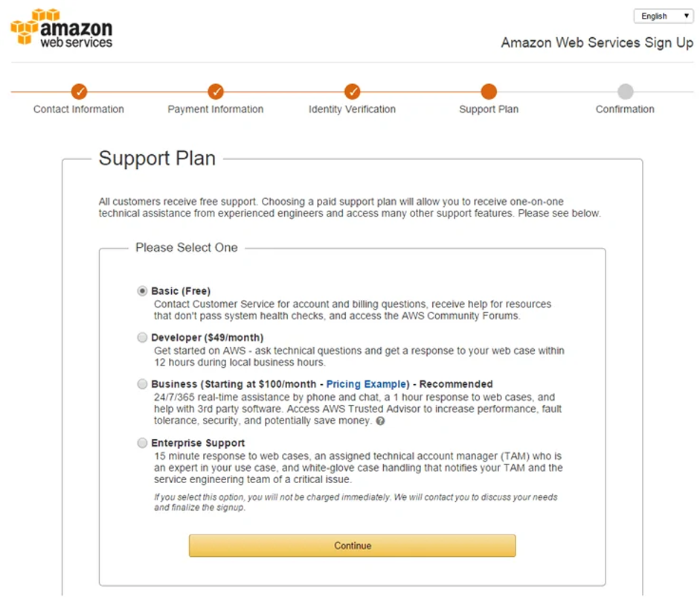The image size is (700, 597).
Task: Select the Business plan radio button
Action: tap(142, 384)
